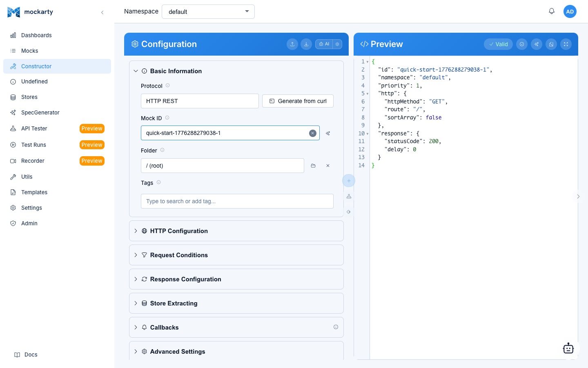Click the Tags search input
588x368 pixels.
coord(237,201)
